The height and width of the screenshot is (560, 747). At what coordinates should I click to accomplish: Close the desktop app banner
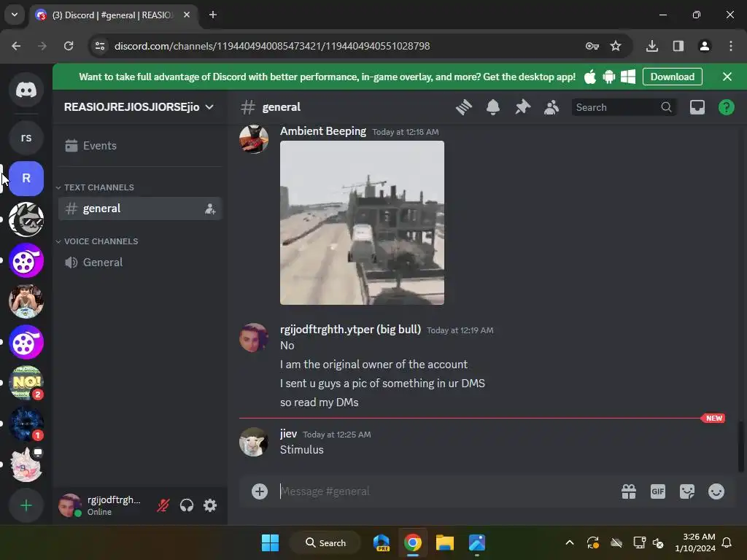pyautogui.click(x=727, y=77)
